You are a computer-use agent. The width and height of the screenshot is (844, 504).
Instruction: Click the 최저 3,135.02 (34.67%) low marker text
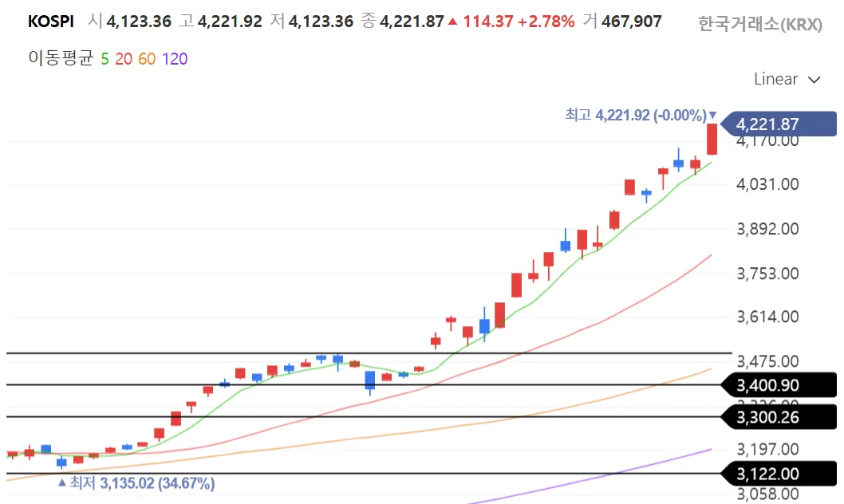click(141, 483)
